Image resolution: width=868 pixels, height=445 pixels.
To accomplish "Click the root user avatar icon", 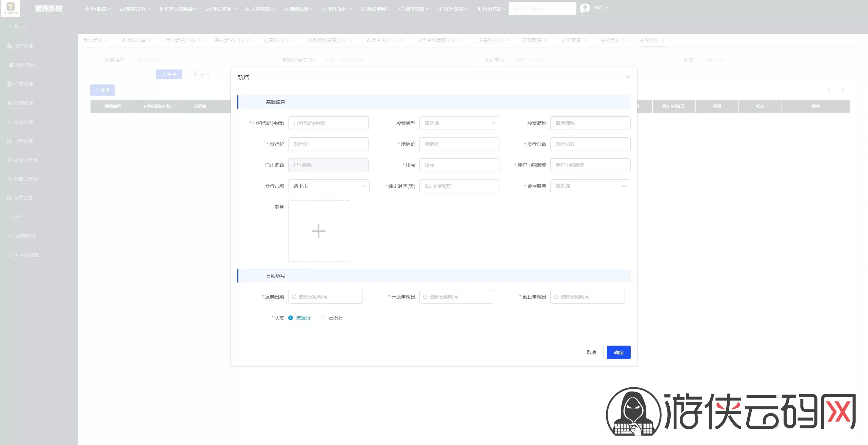I will coord(585,8).
